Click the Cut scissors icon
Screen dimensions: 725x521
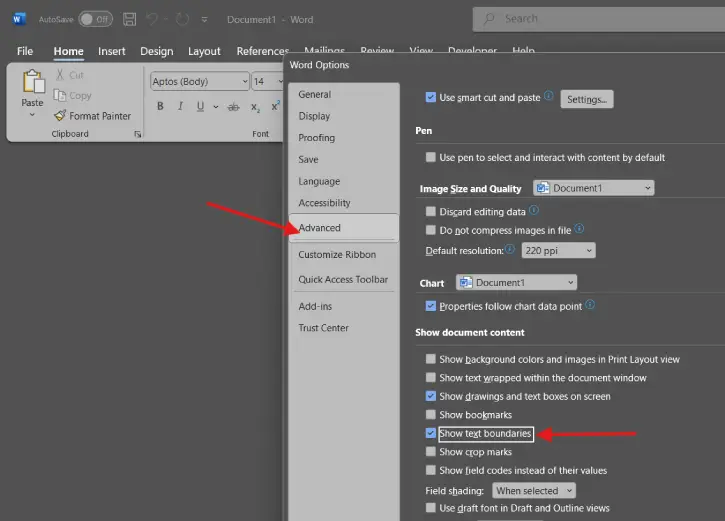60,75
